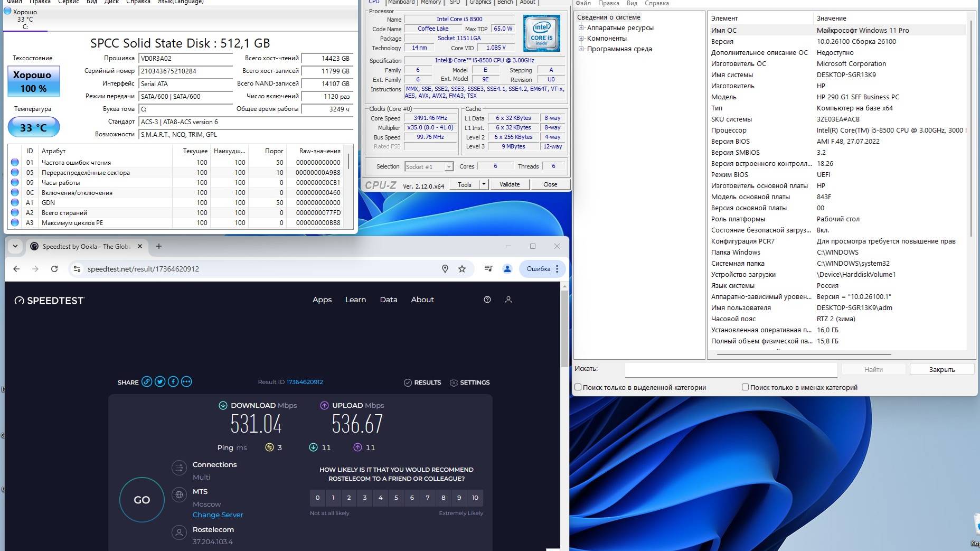The height and width of the screenshot is (551, 980).
Task: Bookmark this page with the star icon
Action: click(462, 269)
